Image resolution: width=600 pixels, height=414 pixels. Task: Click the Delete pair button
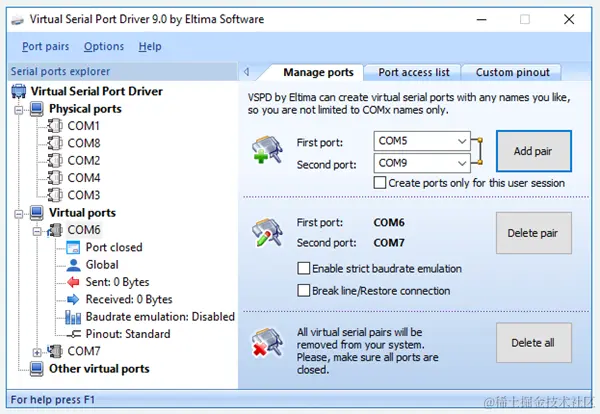click(534, 233)
